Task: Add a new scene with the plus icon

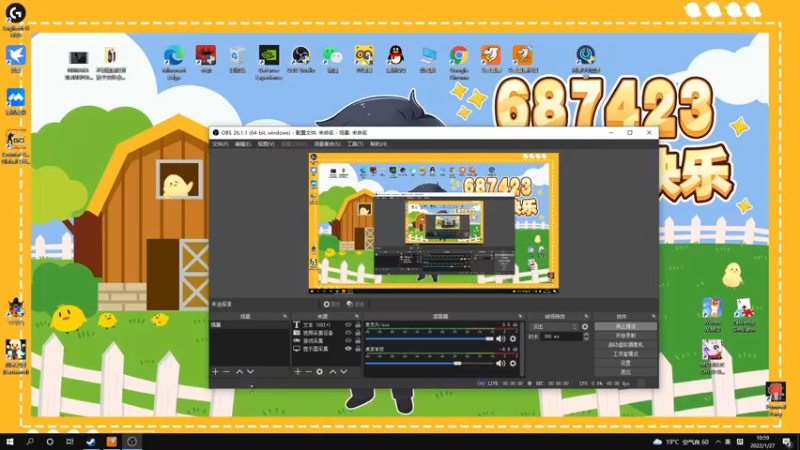Action: click(215, 372)
